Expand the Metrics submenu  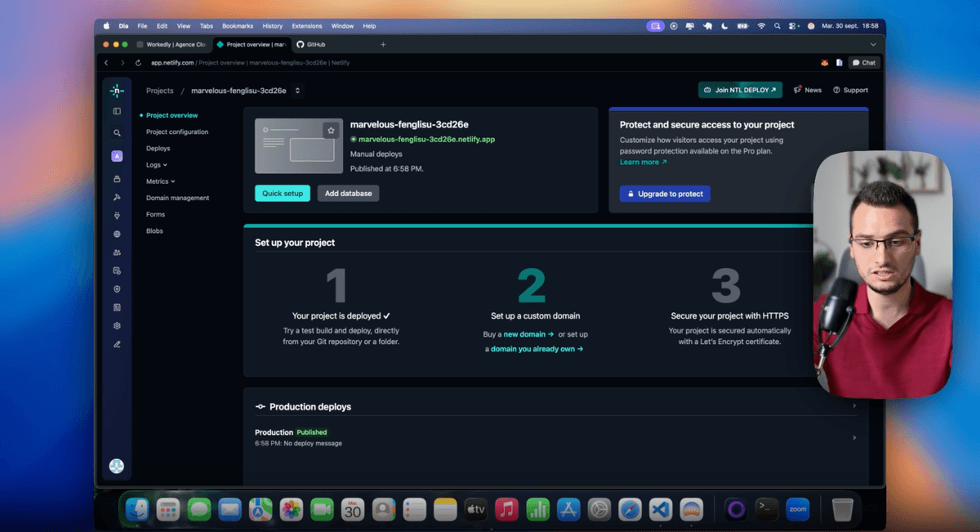(160, 181)
